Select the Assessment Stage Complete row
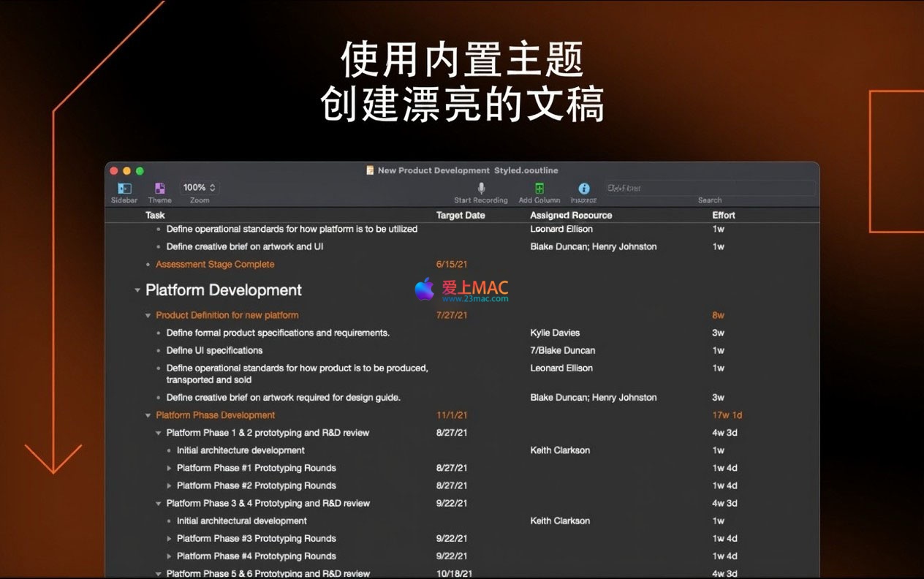This screenshot has width=924, height=579. point(215,265)
